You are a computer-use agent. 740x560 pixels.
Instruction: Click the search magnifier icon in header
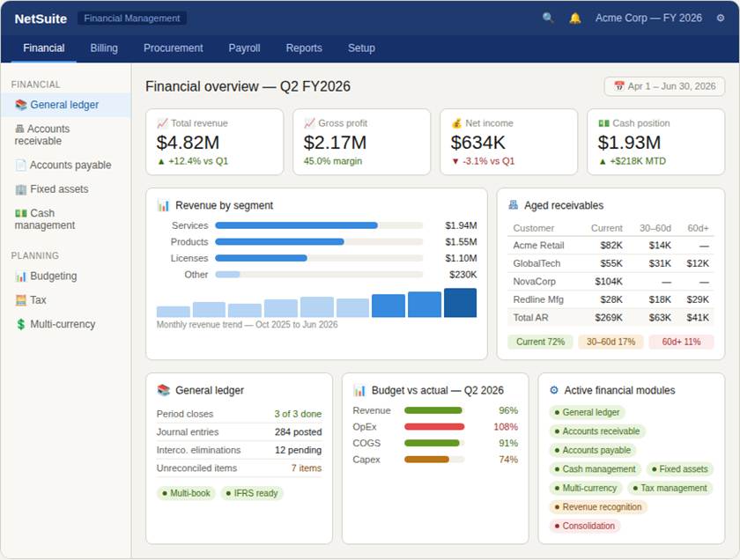[547, 18]
